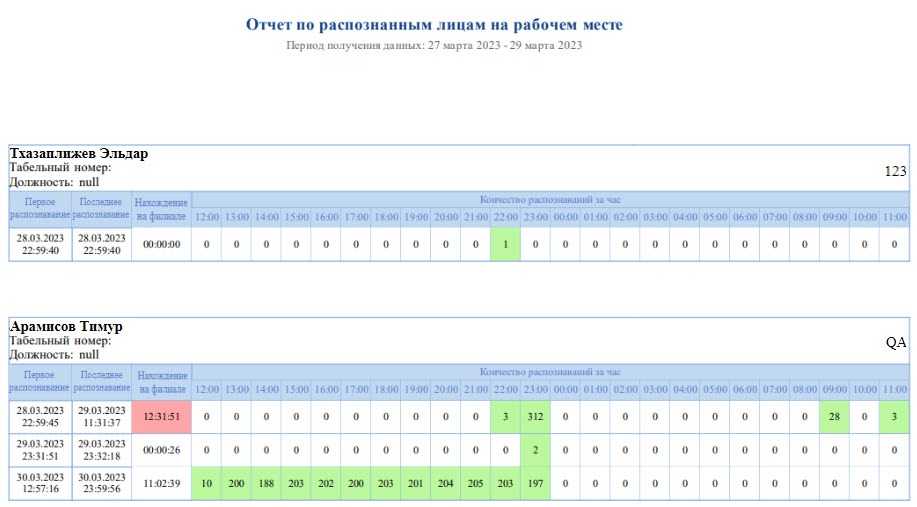Select the green cell with value 188

[x=267, y=483]
